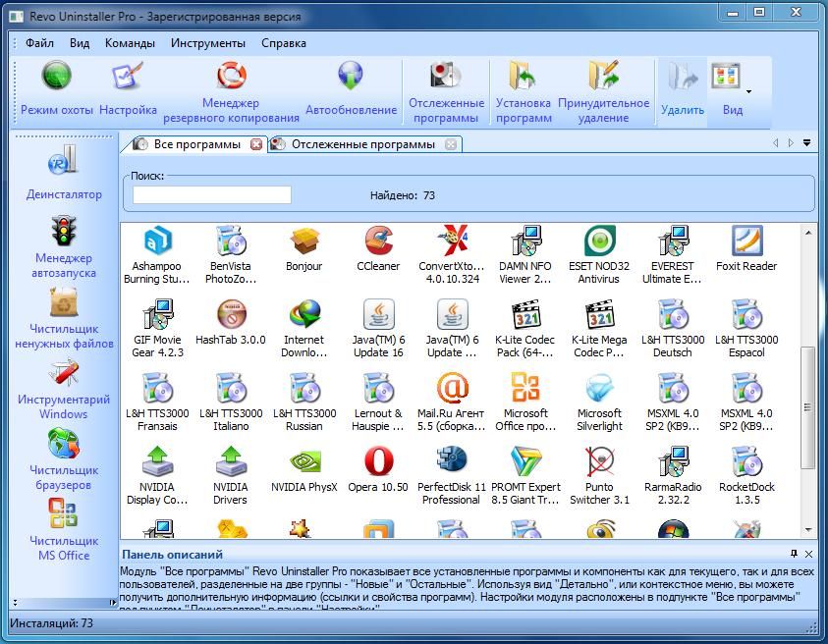Image resolution: width=828 pixels, height=644 pixels.
Task: Click the Автообновление globe icon
Action: coord(351,76)
